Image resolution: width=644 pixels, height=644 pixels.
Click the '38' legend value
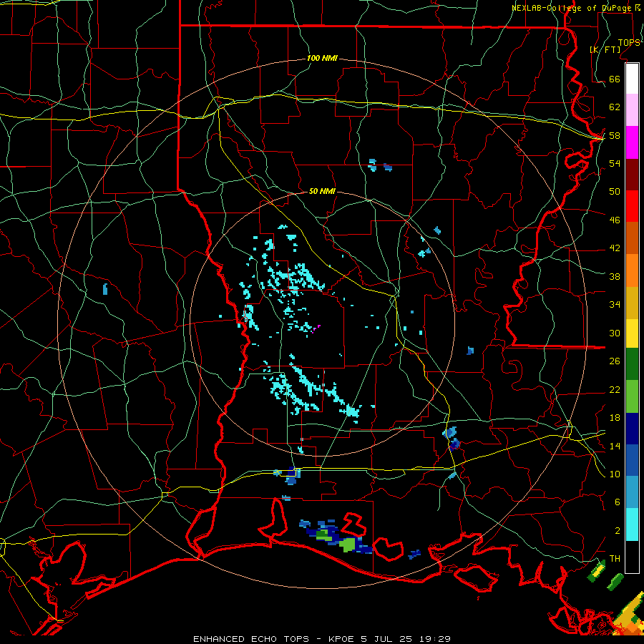(x=615, y=277)
